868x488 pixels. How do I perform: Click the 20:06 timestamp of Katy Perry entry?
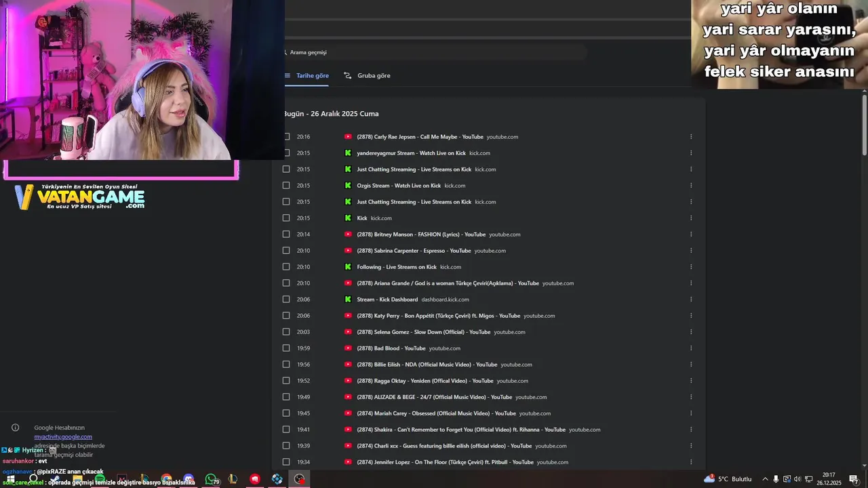[303, 316]
